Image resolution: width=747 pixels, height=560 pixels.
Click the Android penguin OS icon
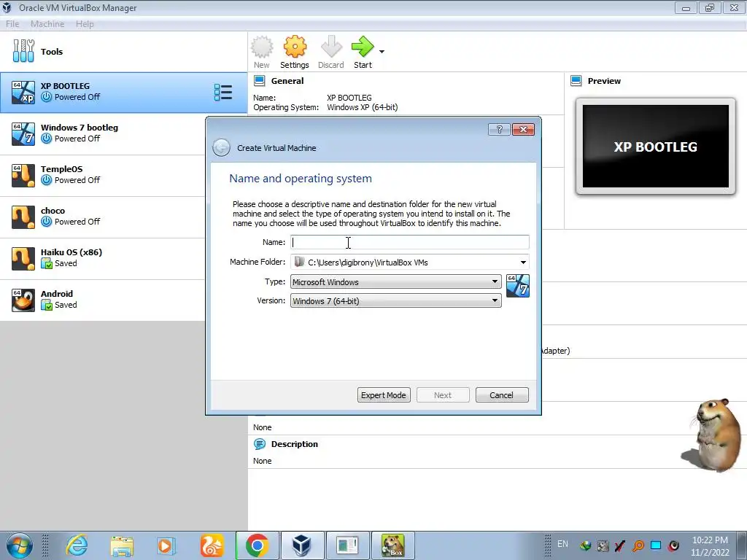coord(23,300)
